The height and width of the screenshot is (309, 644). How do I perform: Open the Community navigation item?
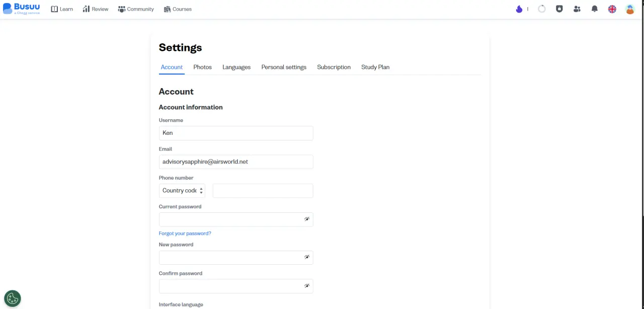pos(136,9)
